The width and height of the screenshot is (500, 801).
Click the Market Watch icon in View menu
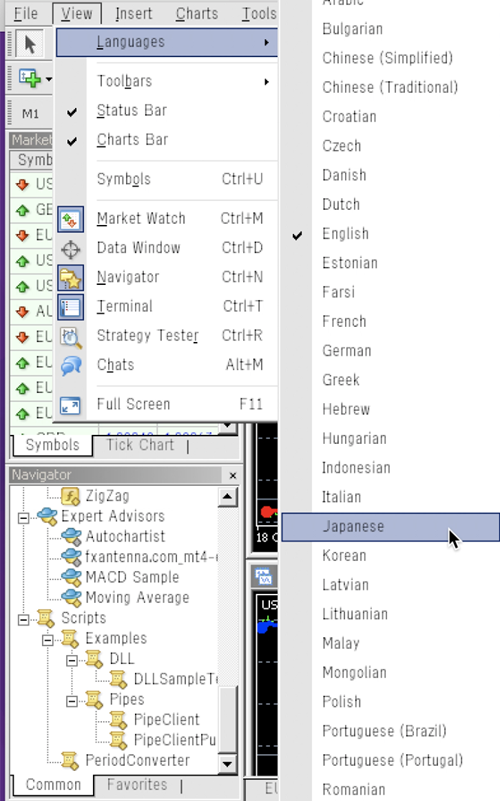click(x=70, y=219)
